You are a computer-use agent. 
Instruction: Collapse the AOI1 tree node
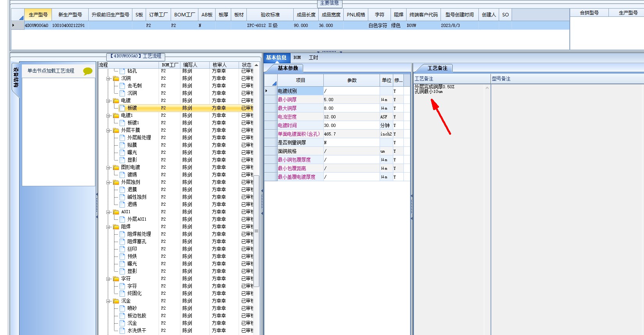pyautogui.click(x=108, y=212)
